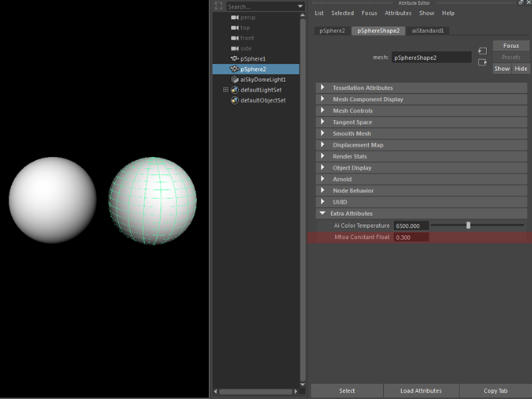This screenshot has height=399, width=532.
Task: Click the Presets button
Action: click(x=511, y=57)
